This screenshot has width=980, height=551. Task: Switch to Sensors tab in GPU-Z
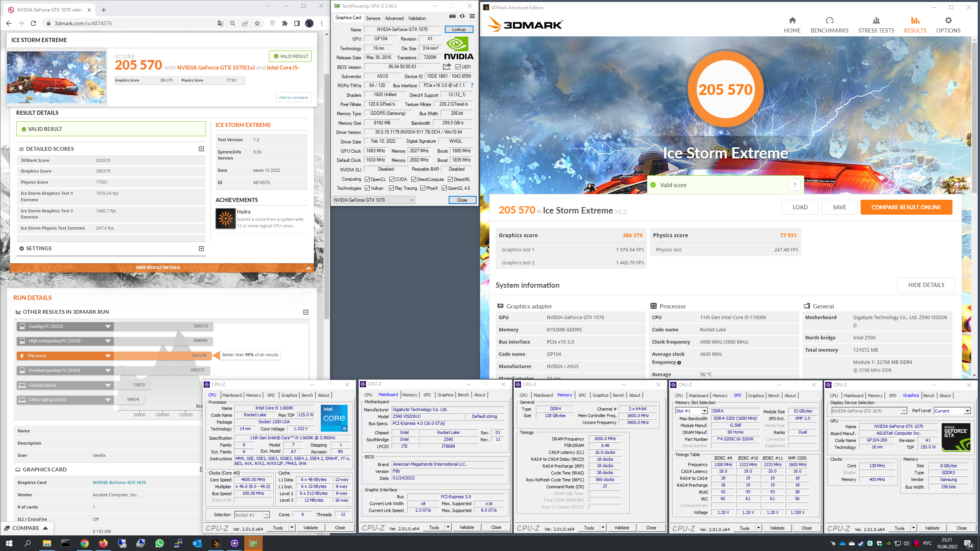pos(373,18)
